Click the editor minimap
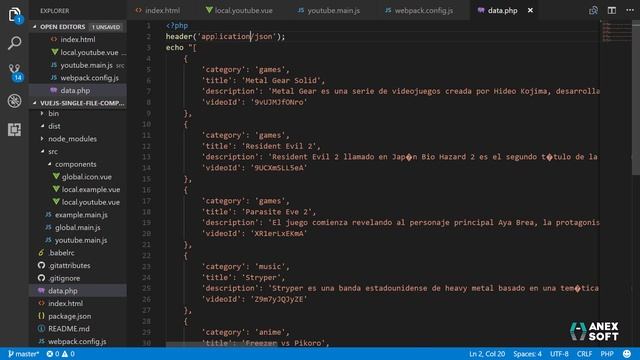 click(x=616, y=32)
